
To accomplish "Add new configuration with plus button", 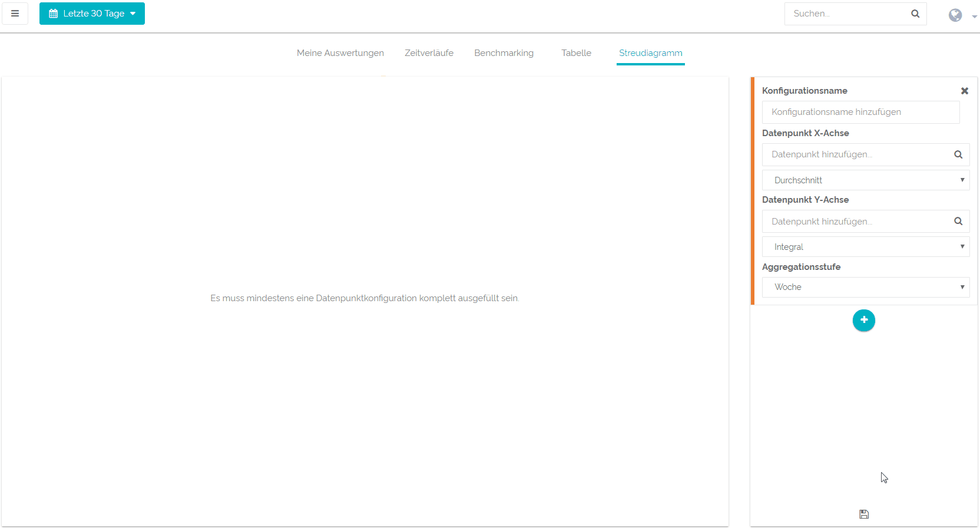I will (x=863, y=320).
